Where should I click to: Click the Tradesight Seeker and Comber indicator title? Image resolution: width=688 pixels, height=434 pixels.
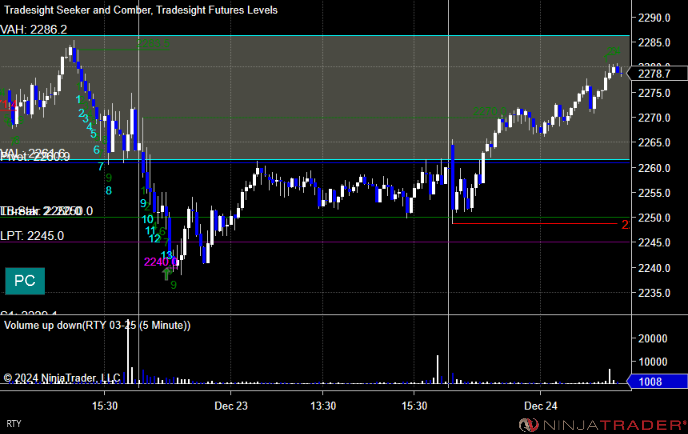[x=141, y=10]
